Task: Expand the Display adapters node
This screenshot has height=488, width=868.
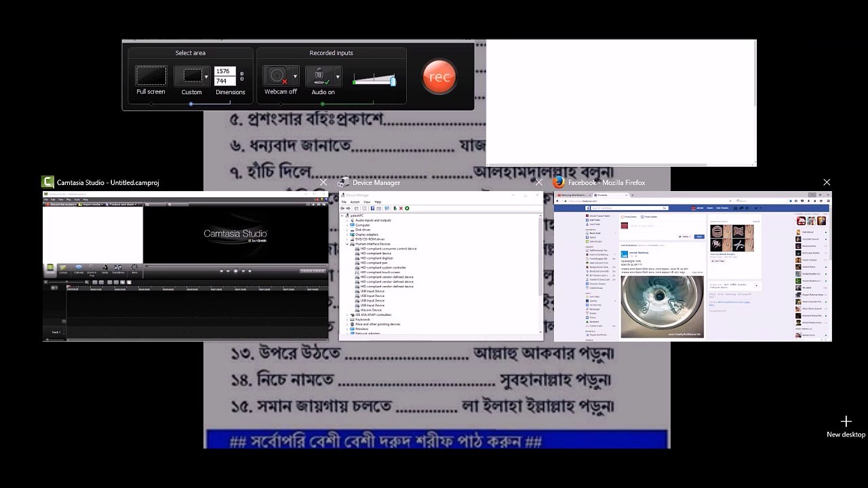Action: [347, 235]
